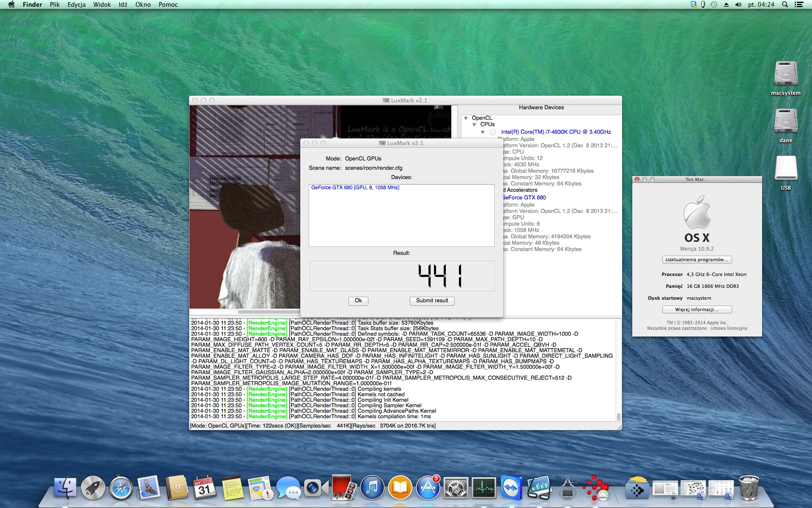Open Trash in the dock
The image size is (812, 508).
click(749, 488)
